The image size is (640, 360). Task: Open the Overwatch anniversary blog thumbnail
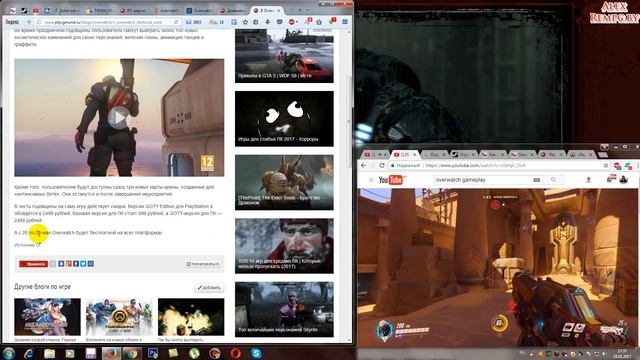pos(119,317)
